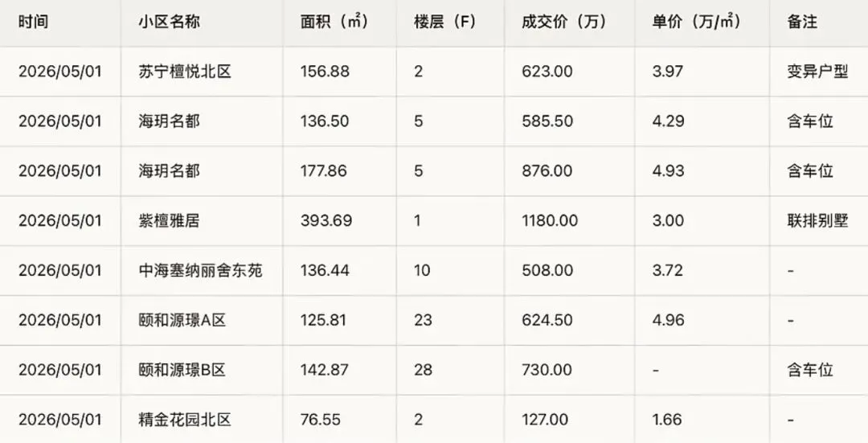Click the 精金花园北区 cell
Screen dimensions: 868x443
[184, 420]
